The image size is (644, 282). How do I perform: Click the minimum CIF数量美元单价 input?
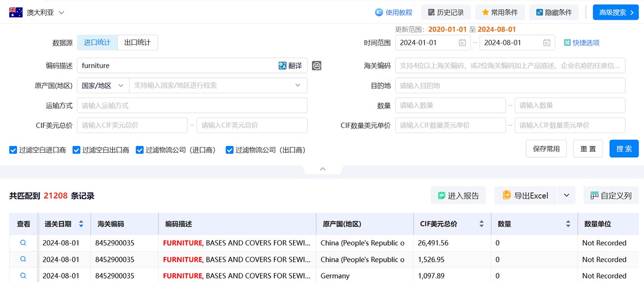click(x=451, y=125)
